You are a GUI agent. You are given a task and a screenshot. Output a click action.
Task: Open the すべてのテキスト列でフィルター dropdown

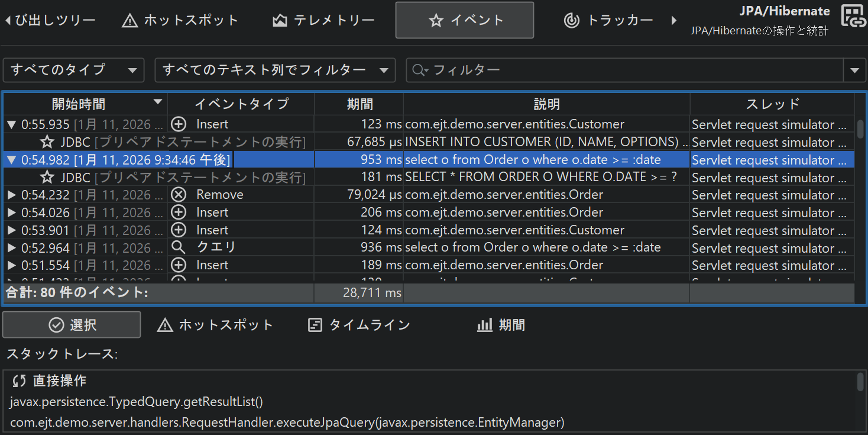[x=275, y=70]
